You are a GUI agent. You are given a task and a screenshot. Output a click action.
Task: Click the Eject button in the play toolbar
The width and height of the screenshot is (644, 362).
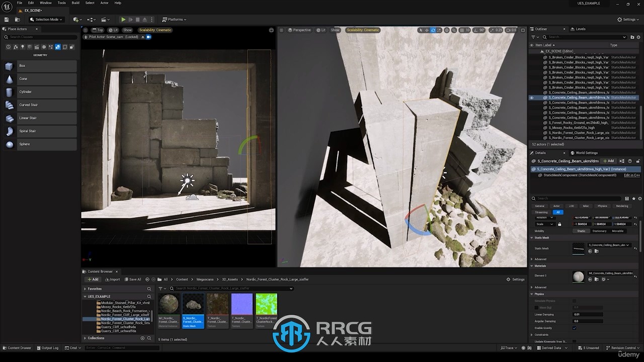coord(145,20)
